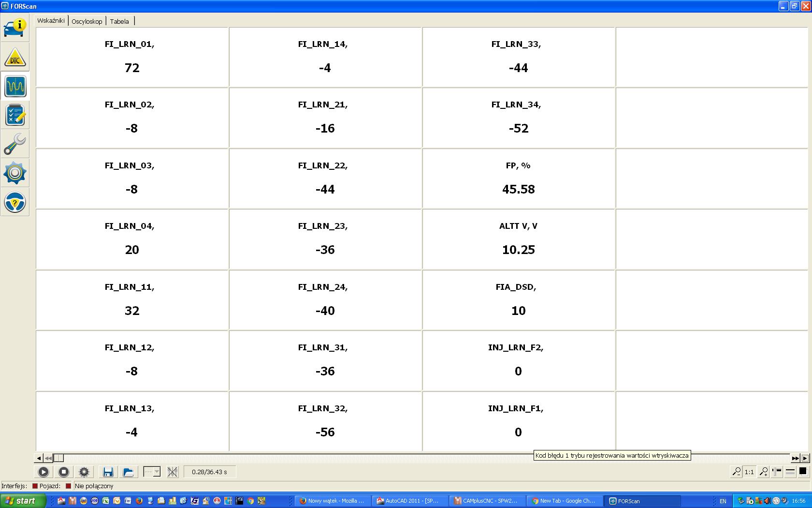Reset zoom with the 1:1 button

click(x=749, y=472)
